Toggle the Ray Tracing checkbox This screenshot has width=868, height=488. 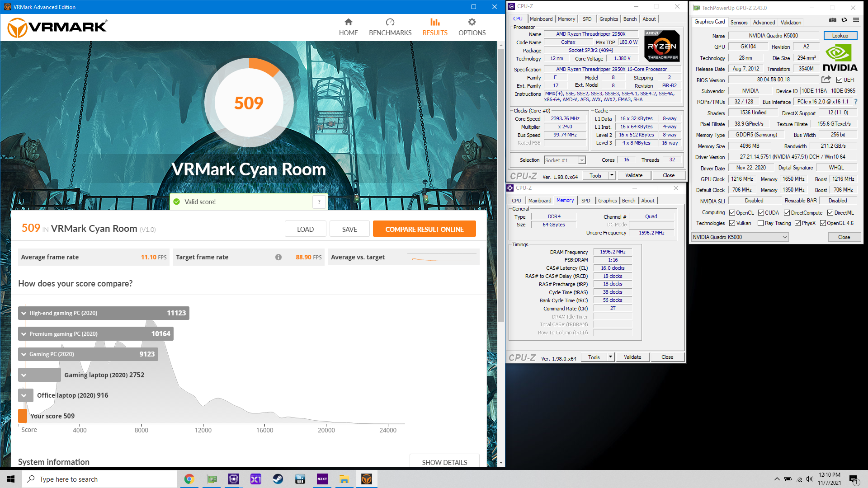coord(760,223)
